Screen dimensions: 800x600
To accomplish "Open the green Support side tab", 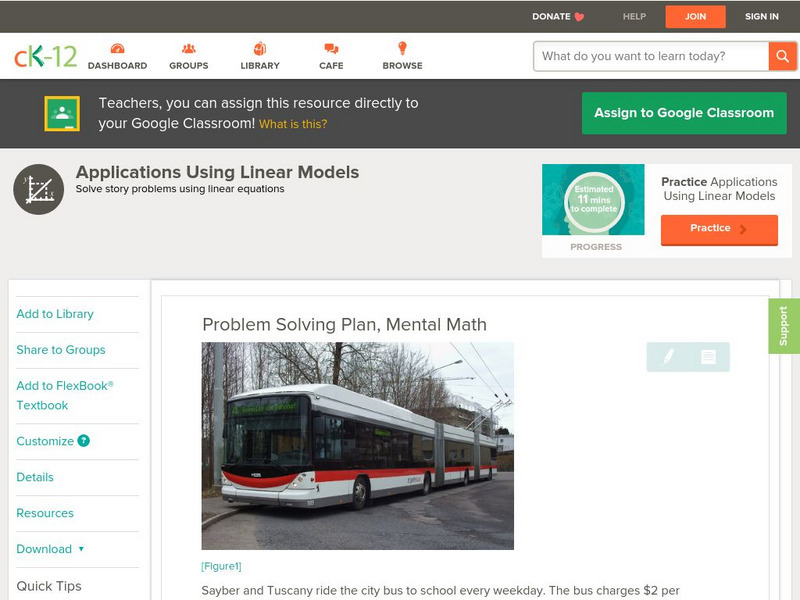I will pos(784,326).
